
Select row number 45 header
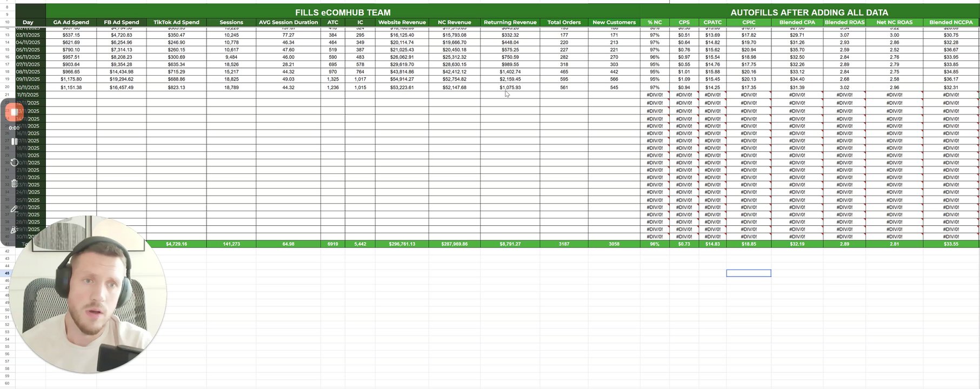[x=7, y=273]
